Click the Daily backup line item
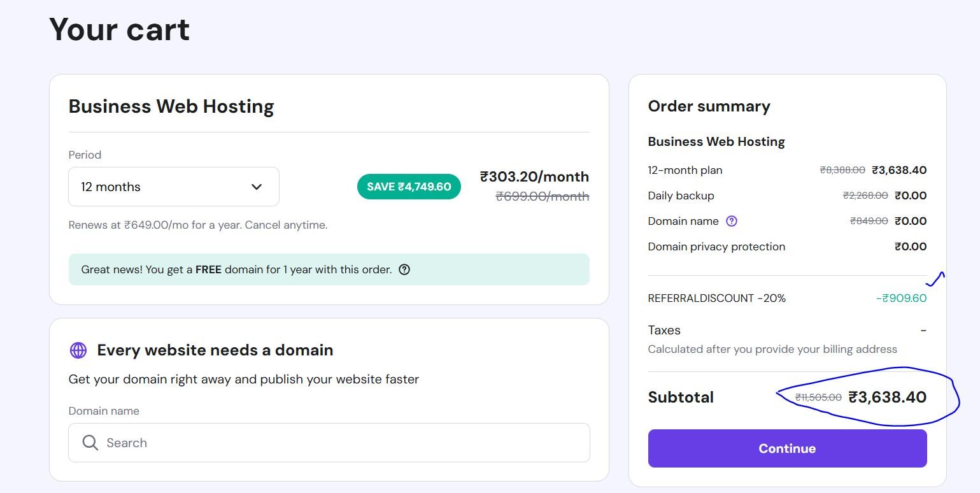 681,196
